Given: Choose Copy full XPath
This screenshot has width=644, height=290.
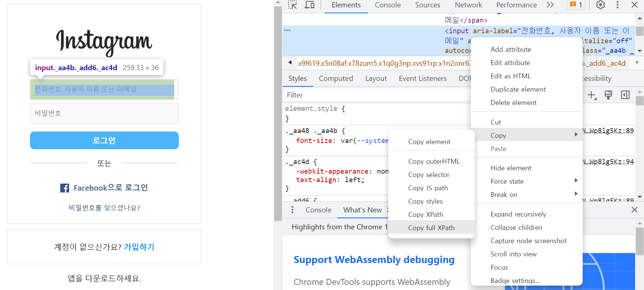Looking at the screenshot, I should (x=432, y=228).
